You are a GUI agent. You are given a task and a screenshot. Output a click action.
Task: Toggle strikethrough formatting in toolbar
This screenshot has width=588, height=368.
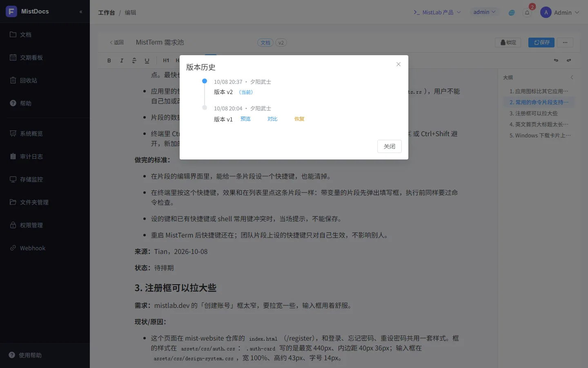134,61
